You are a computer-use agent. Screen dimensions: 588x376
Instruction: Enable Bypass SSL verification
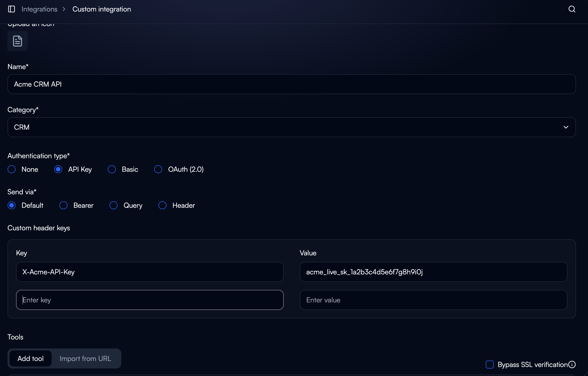pos(489,364)
